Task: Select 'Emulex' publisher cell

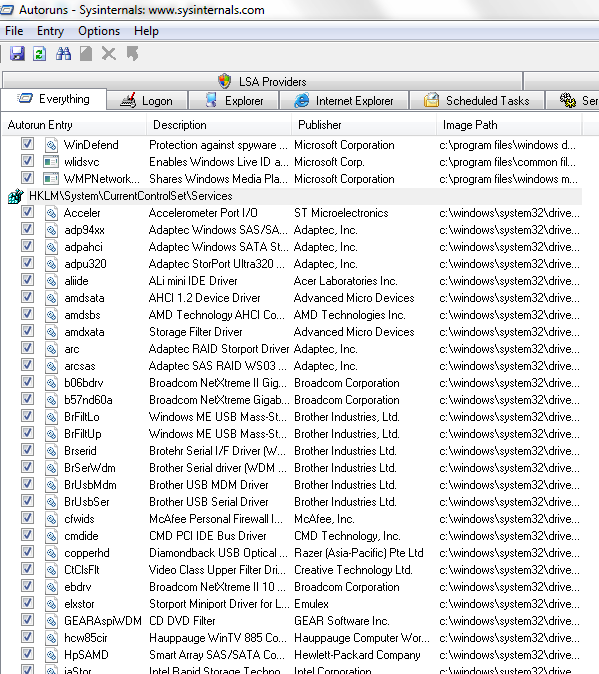Action: 312,604
